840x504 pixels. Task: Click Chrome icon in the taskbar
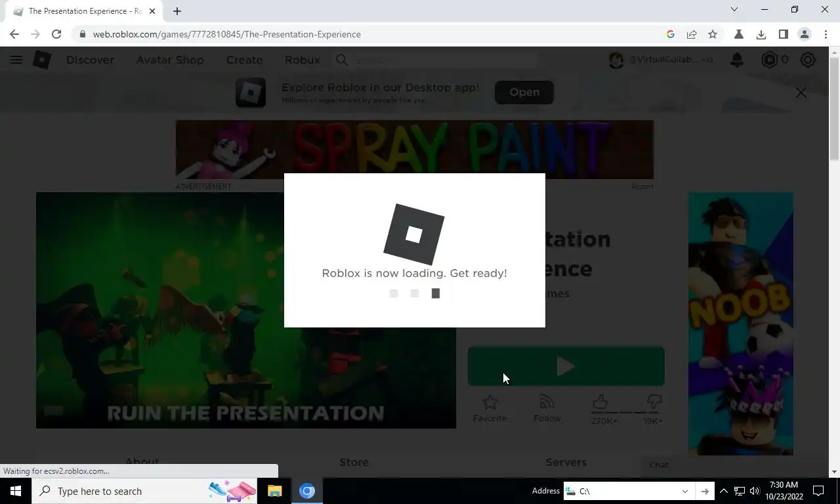[x=307, y=491]
